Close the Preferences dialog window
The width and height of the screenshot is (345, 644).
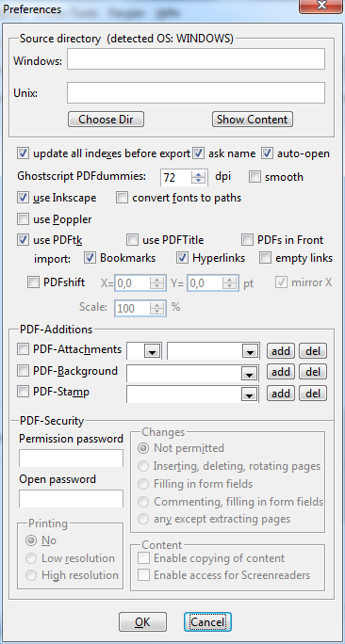click(321, 6)
